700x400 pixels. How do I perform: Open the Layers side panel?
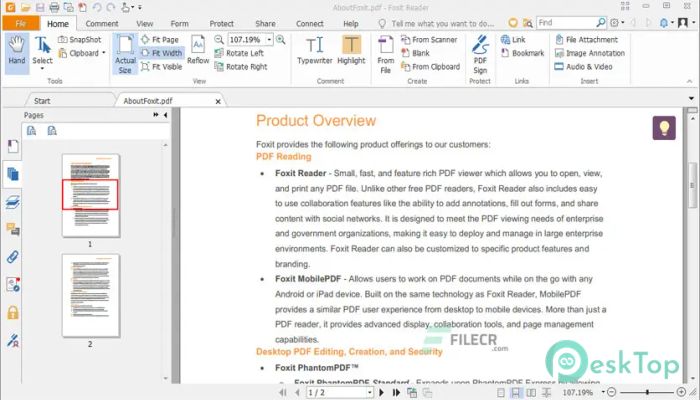pos(12,202)
